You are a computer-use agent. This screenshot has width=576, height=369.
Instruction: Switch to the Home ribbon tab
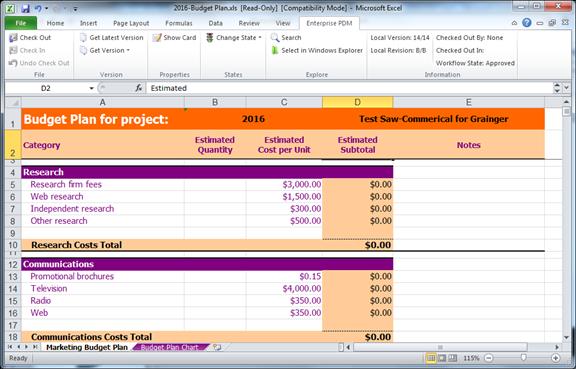[55, 23]
